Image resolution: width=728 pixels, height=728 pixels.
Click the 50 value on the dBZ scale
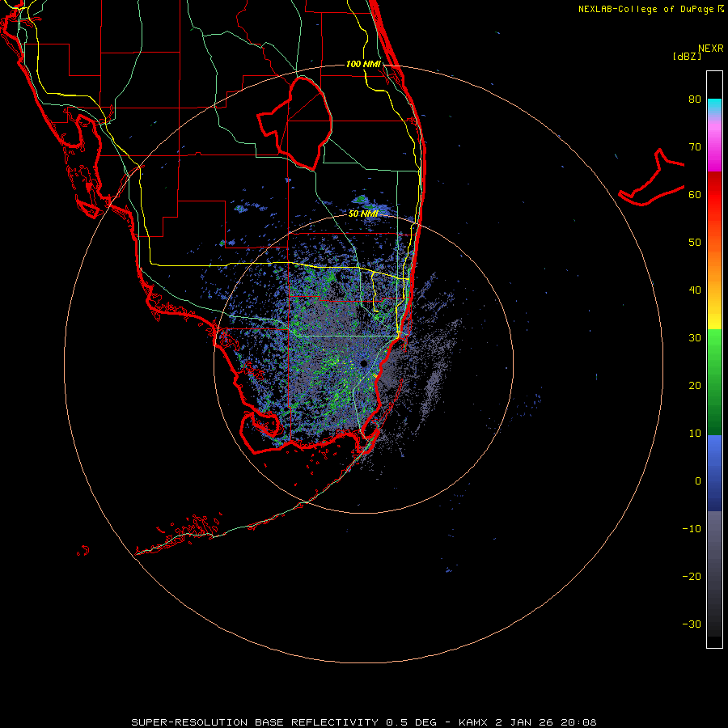click(695, 243)
